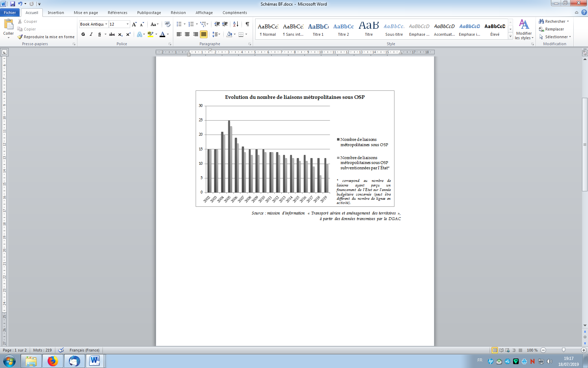Click the zoom slider handle in status bar

563,350
